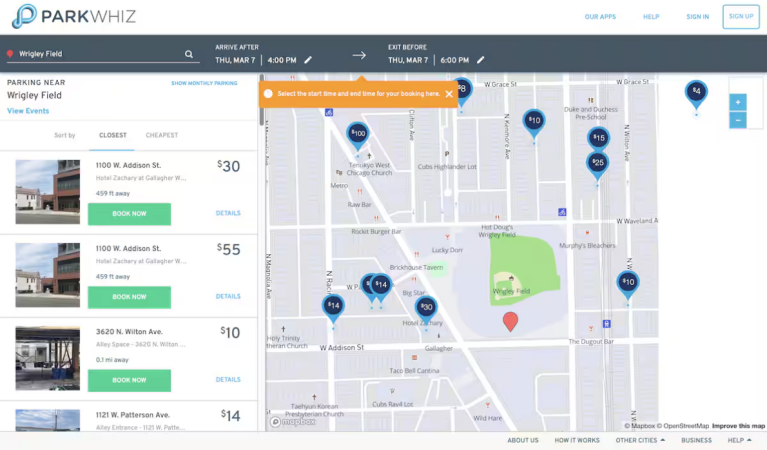Click the OpenStreetMap attribution link
The width and height of the screenshot is (767, 450).
coord(683,426)
